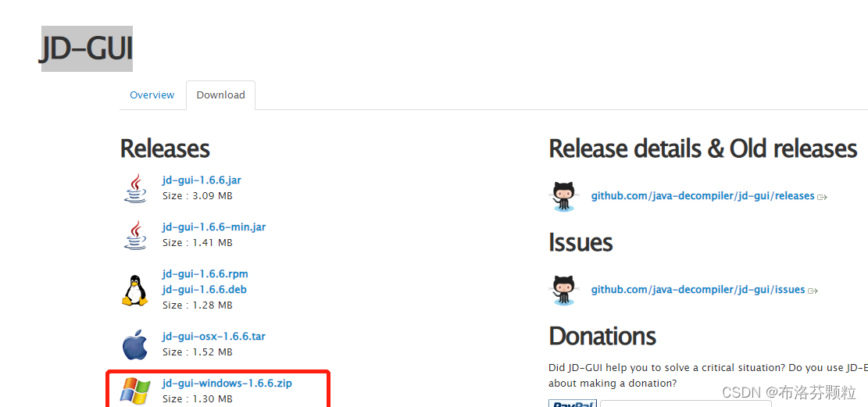
Task: Click the Release details & Old releases heading
Action: (703, 148)
